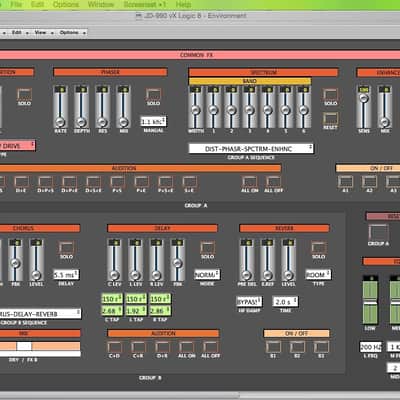The height and width of the screenshot is (400, 400).
Task: Click the Phaser MIX fader
Action: click(x=123, y=107)
